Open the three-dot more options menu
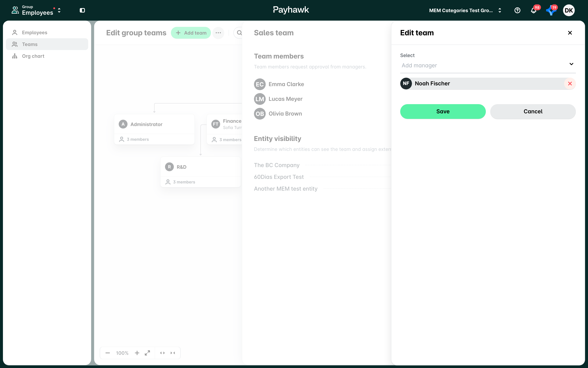 coord(218,33)
